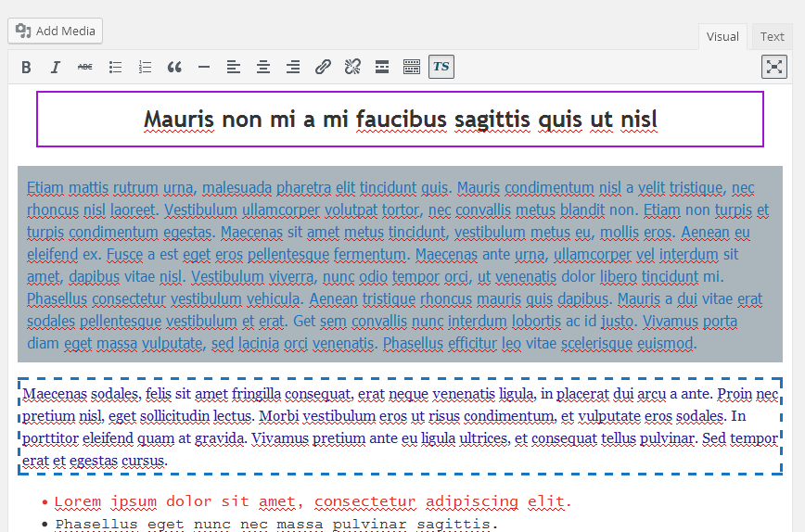Toggle italic formatting

click(x=56, y=67)
